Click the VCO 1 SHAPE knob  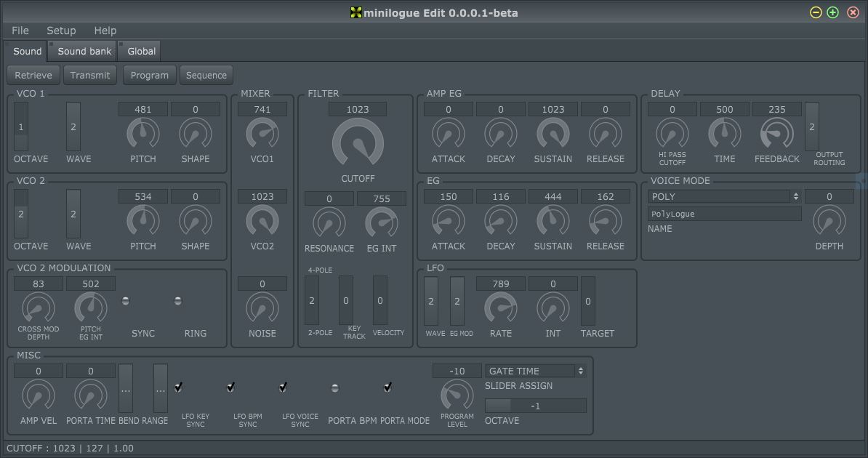point(196,134)
